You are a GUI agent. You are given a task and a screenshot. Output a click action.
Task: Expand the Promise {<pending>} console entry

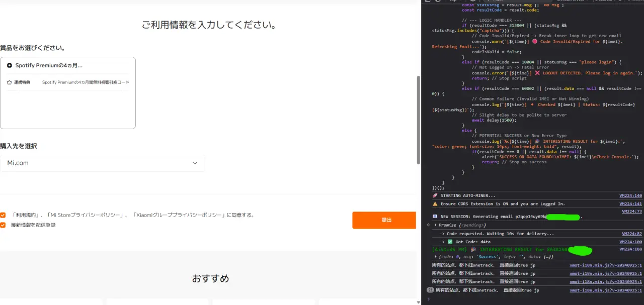[x=436, y=225]
